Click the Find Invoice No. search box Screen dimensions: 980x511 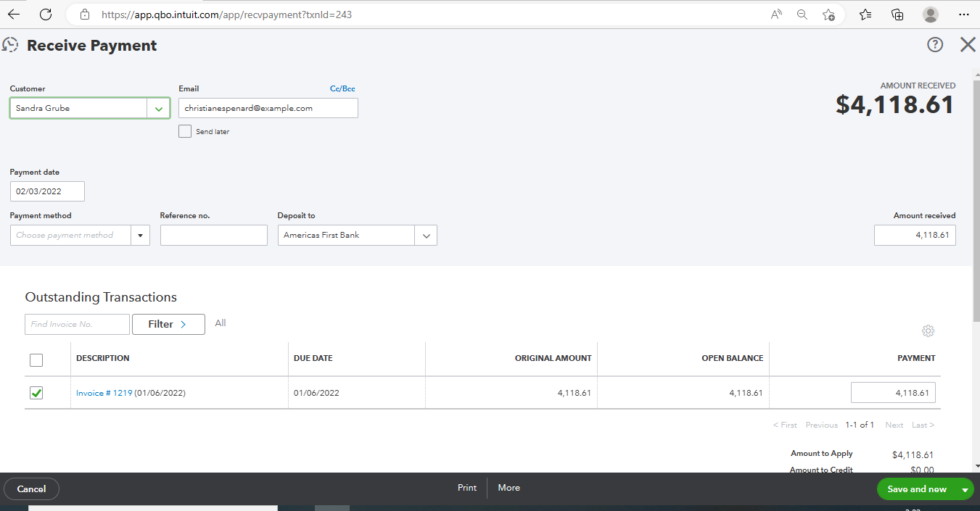pyautogui.click(x=77, y=324)
